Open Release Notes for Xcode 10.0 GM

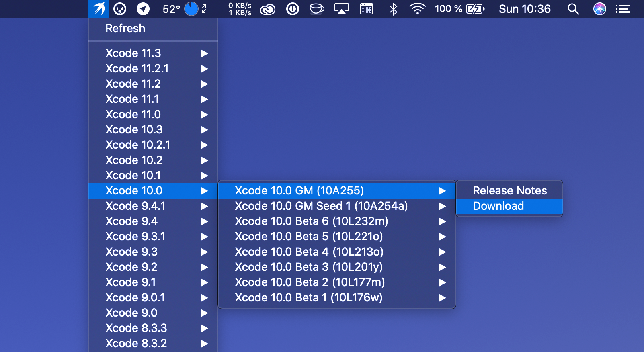[x=509, y=191]
